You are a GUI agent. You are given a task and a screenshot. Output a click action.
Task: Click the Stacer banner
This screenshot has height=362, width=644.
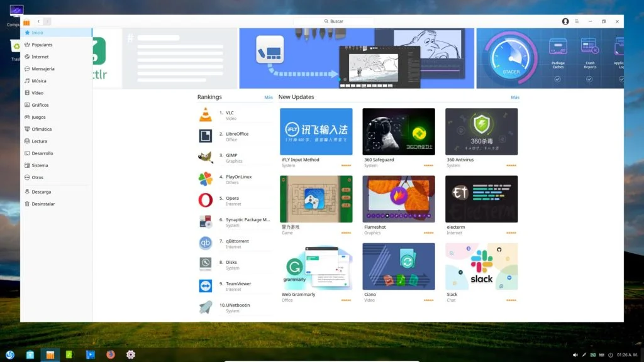pyautogui.click(x=550, y=58)
